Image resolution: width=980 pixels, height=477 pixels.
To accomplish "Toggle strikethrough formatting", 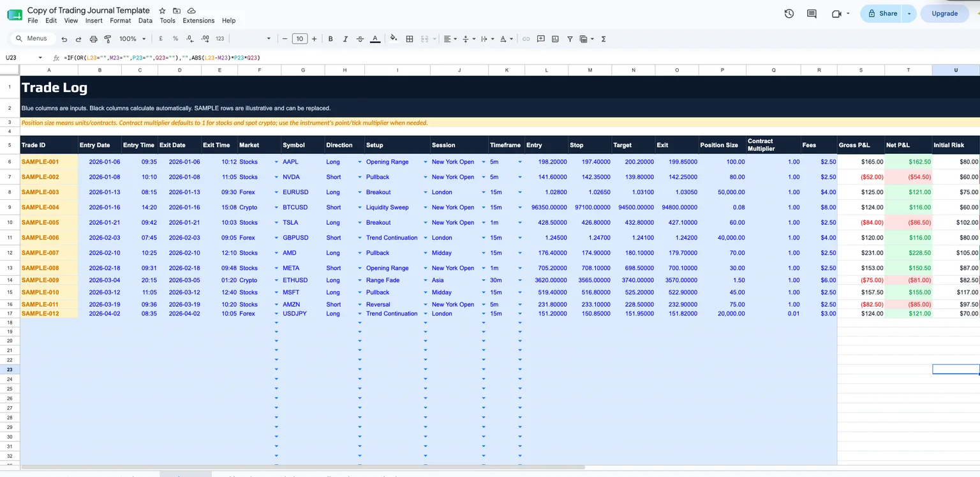I will click(x=360, y=39).
